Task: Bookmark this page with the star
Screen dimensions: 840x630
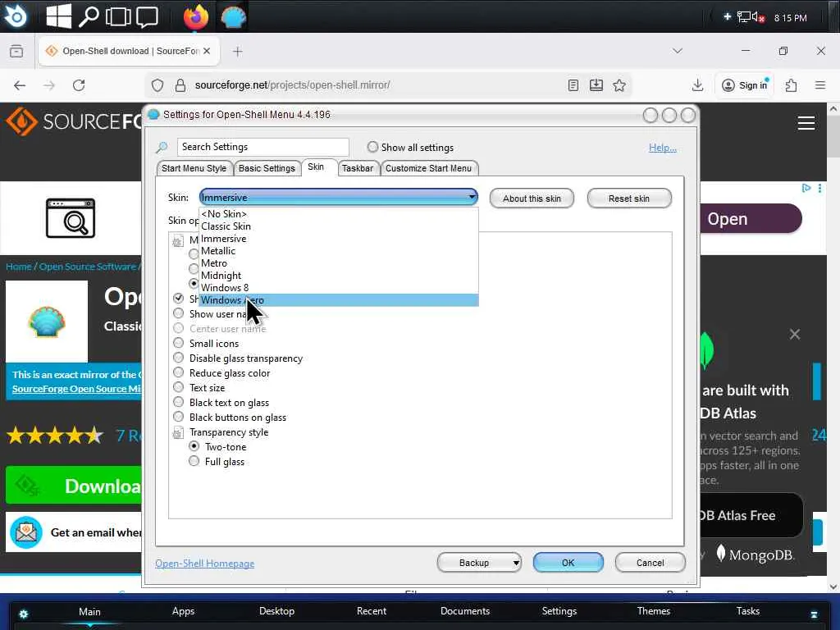Action: tap(619, 85)
